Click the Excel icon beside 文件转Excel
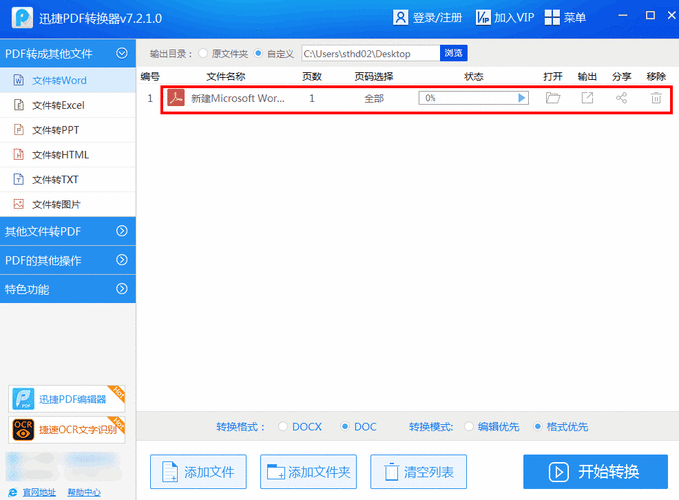679x500 pixels. click(x=19, y=105)
